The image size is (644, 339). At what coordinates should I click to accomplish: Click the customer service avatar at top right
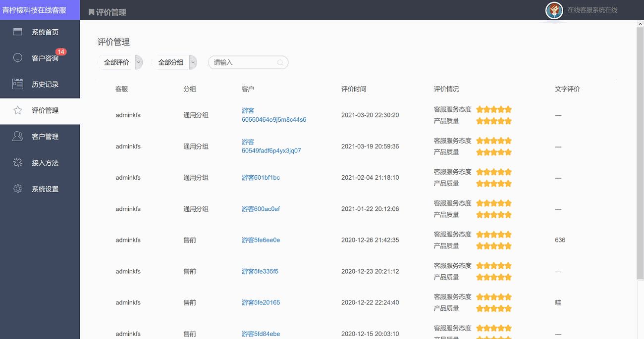[554, 10]
